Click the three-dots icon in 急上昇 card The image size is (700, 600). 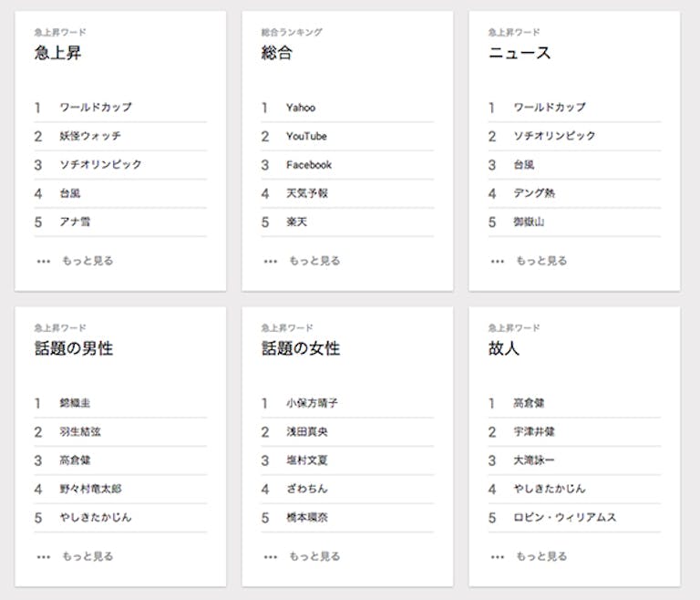[42, 261]
